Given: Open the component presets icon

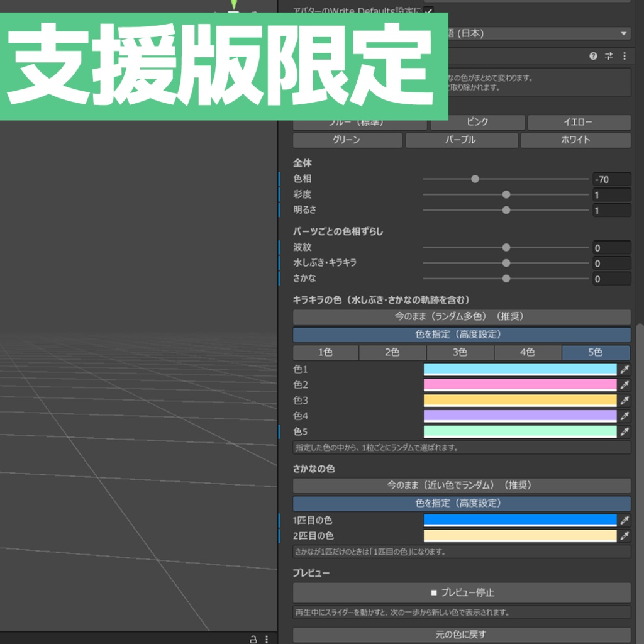Looking at the screenshot, I should coord(609,56).
